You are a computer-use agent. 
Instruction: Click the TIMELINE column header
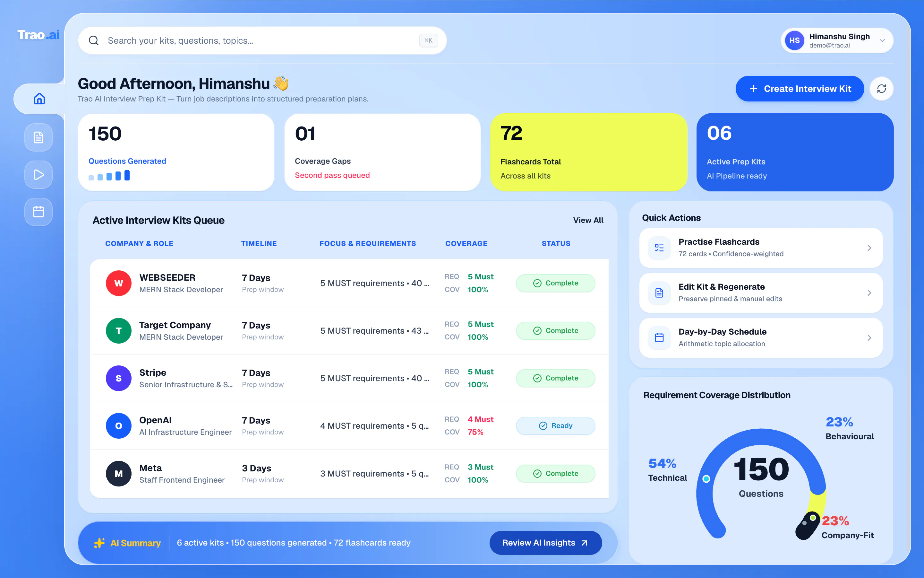[259, 243]
